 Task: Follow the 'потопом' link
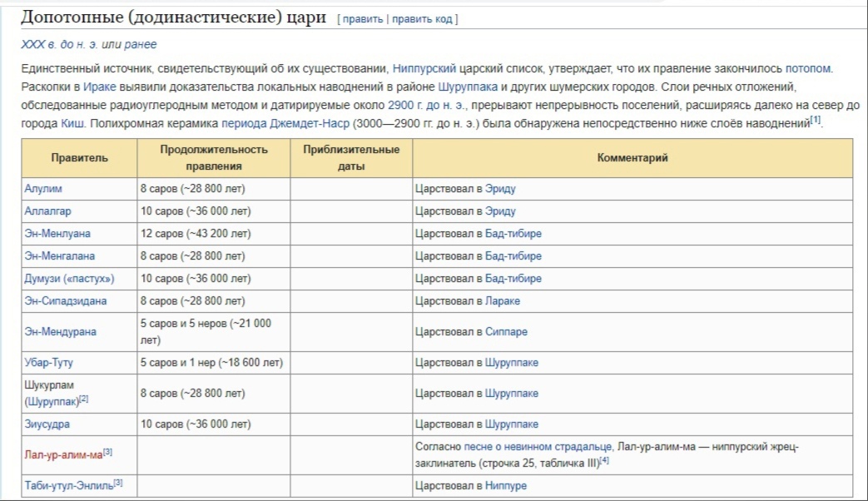coord(807,68)
